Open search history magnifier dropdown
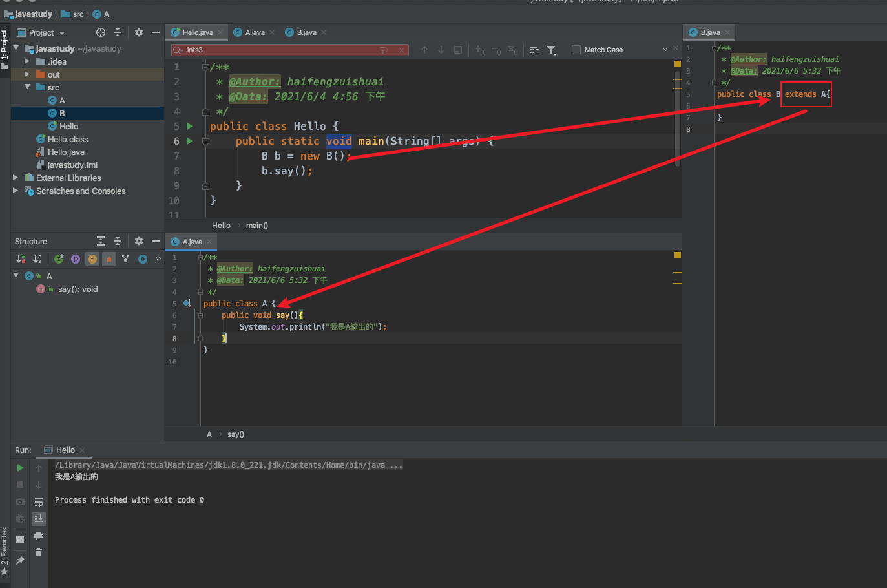The height and width of the screenshot is (588, 887). (178, 50)
